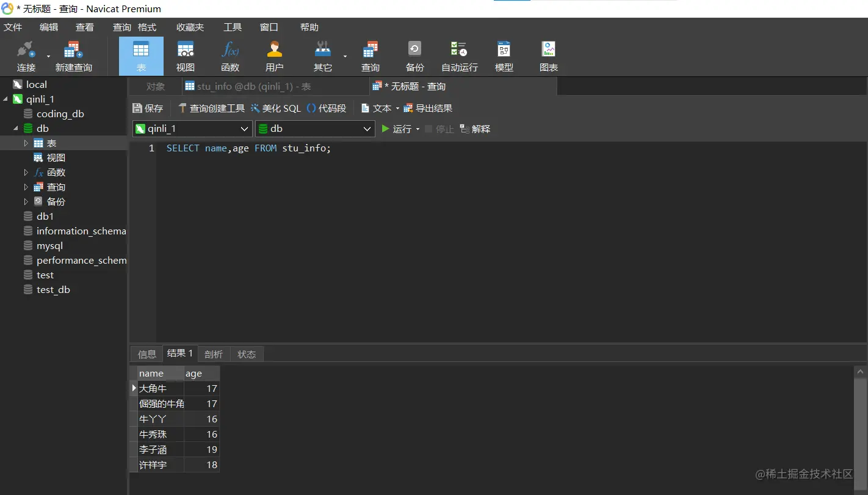This screenshot has height=495, width=868.
Task: Open the 窗口 window menu
Action: click(x=269, y=27)
